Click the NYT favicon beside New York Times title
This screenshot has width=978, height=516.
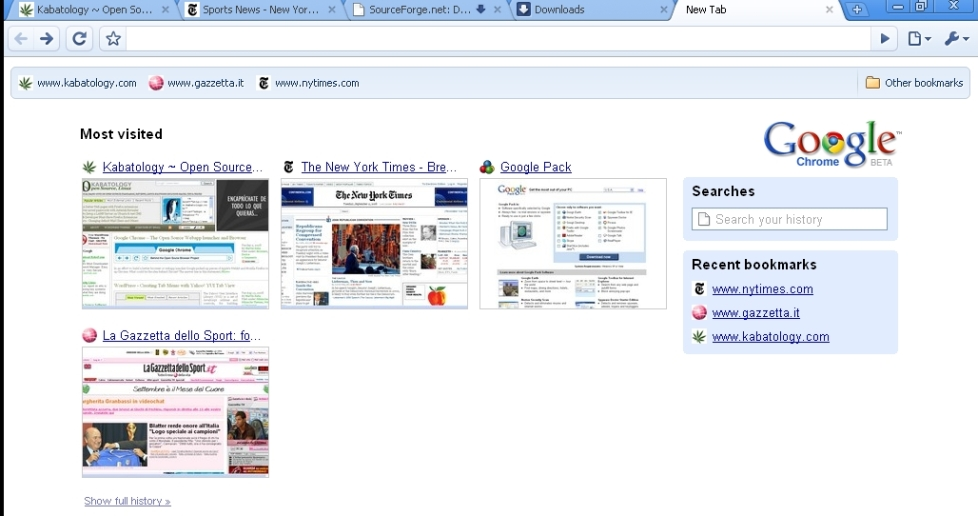288,167
